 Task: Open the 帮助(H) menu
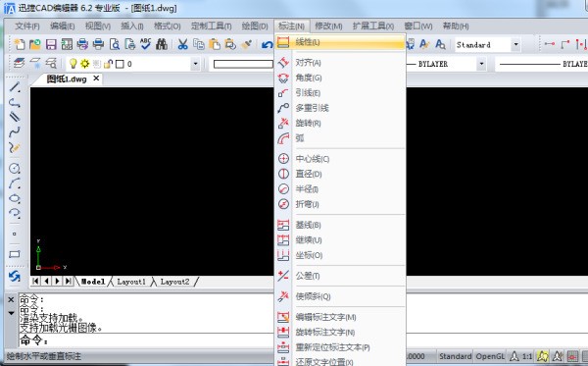click(456, 26)
